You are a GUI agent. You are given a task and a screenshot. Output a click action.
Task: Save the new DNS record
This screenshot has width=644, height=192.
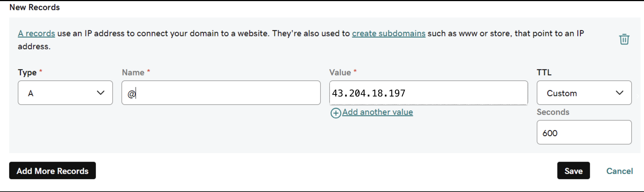pos(573,171)
